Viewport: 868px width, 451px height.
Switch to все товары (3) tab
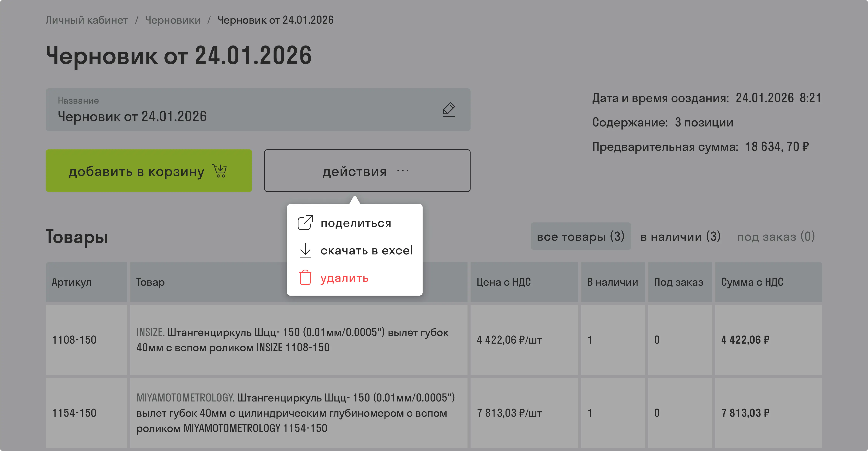coord(581,236)
